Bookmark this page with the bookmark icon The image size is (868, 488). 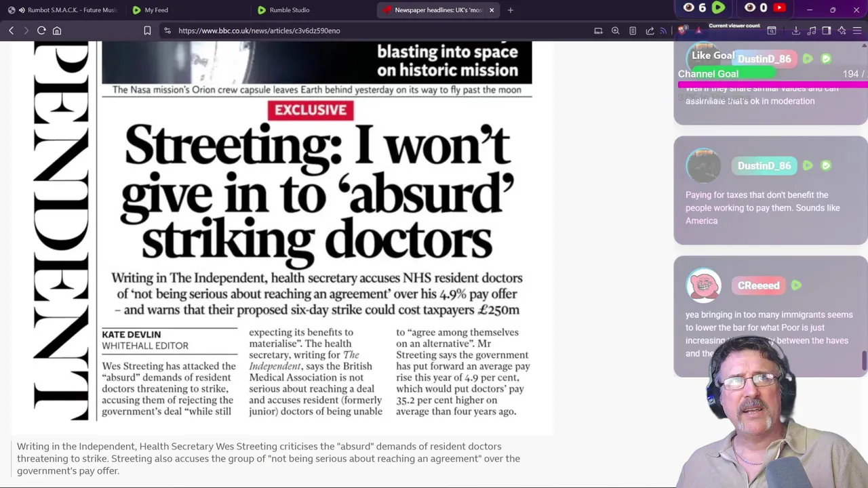147,30
